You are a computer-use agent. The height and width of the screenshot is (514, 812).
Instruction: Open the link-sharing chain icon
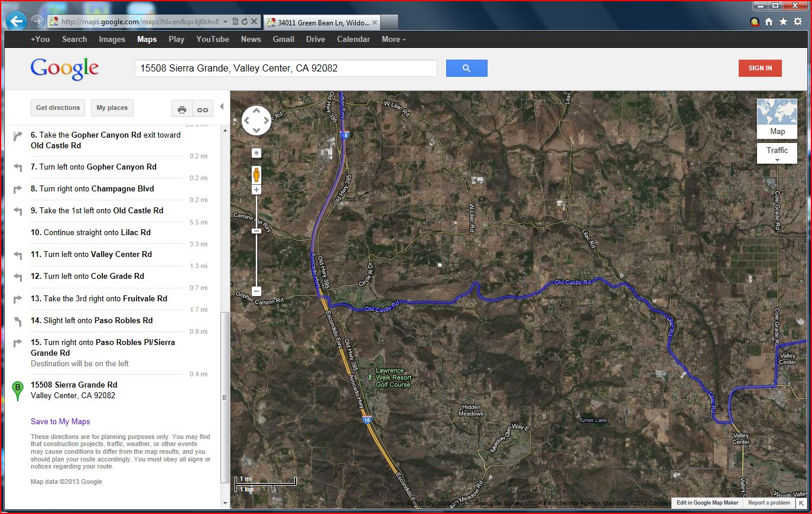(202, 109)
